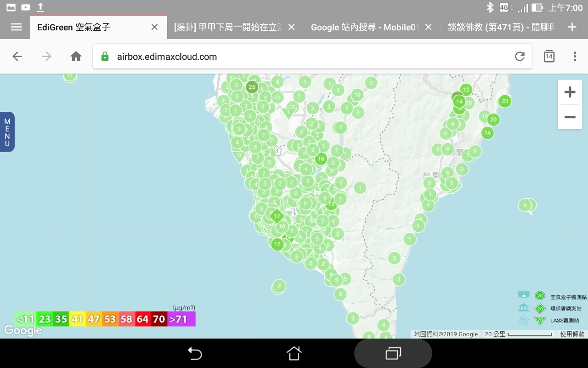This screenshot has height=368, width=588.
Task: Tap the battery status icon
Action: pos(537,7)
